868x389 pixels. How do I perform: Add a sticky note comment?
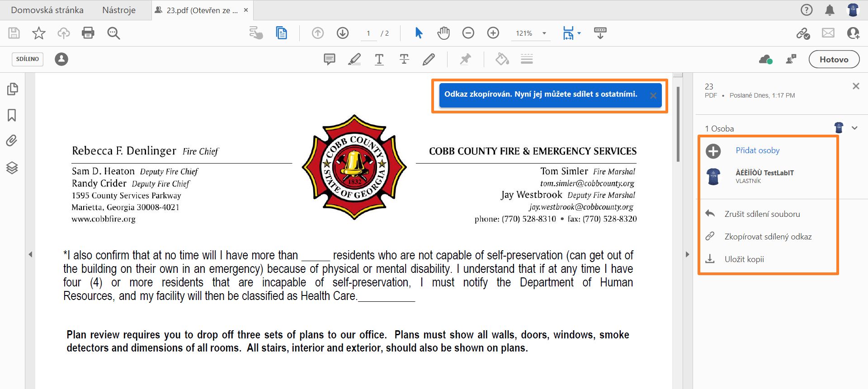(330, 59)
